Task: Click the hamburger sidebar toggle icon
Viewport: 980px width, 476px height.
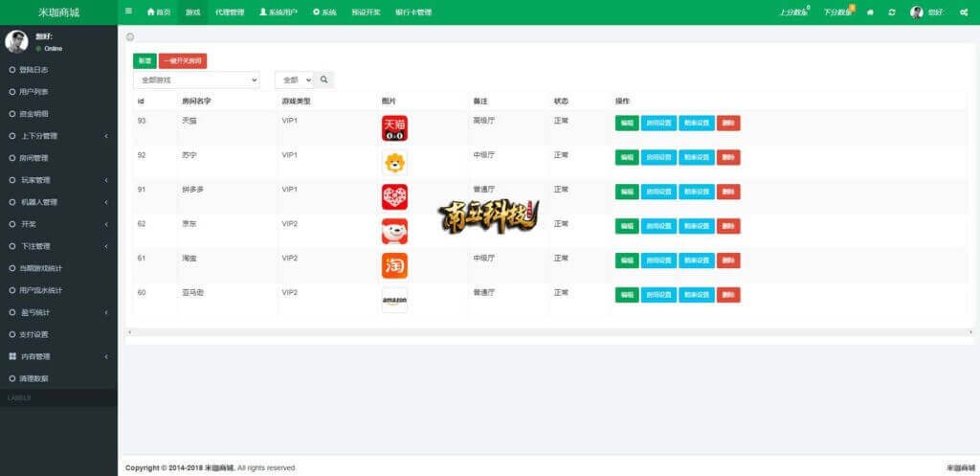Action: 129,11
